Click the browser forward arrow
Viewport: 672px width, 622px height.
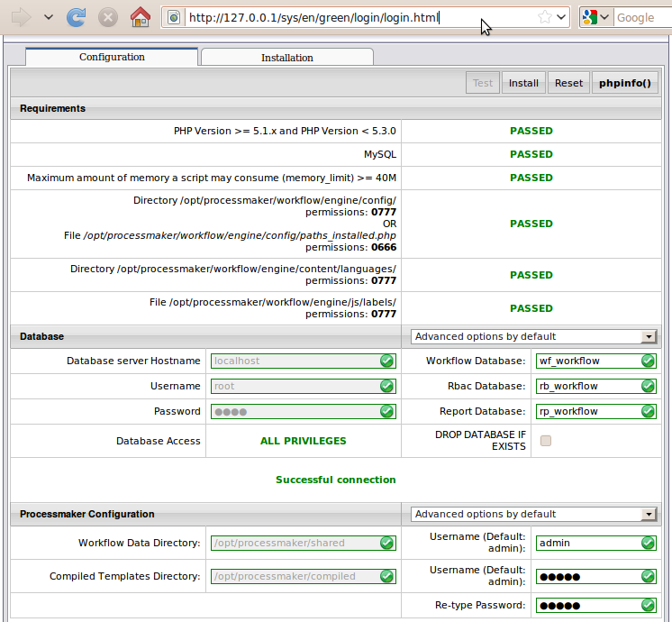click(22, 17)
